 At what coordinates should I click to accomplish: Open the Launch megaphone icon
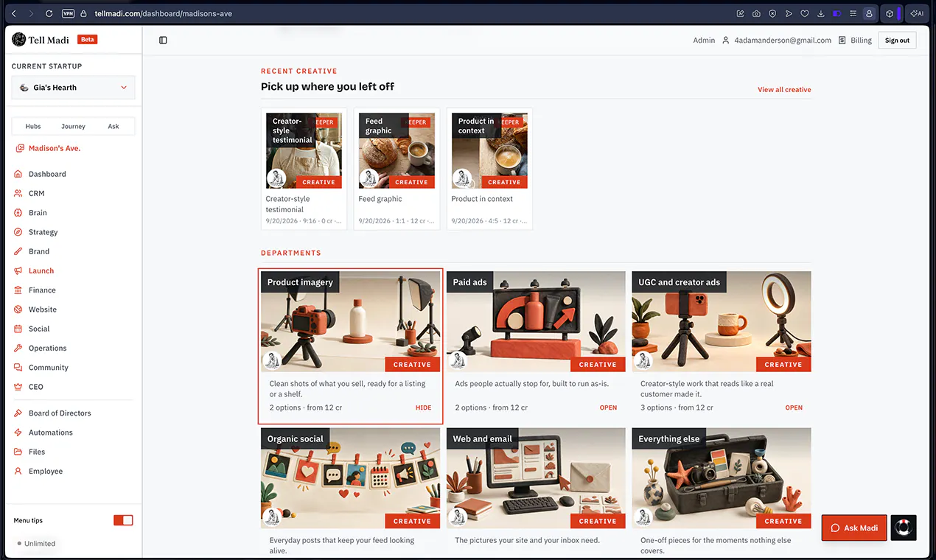coord(18,270)
